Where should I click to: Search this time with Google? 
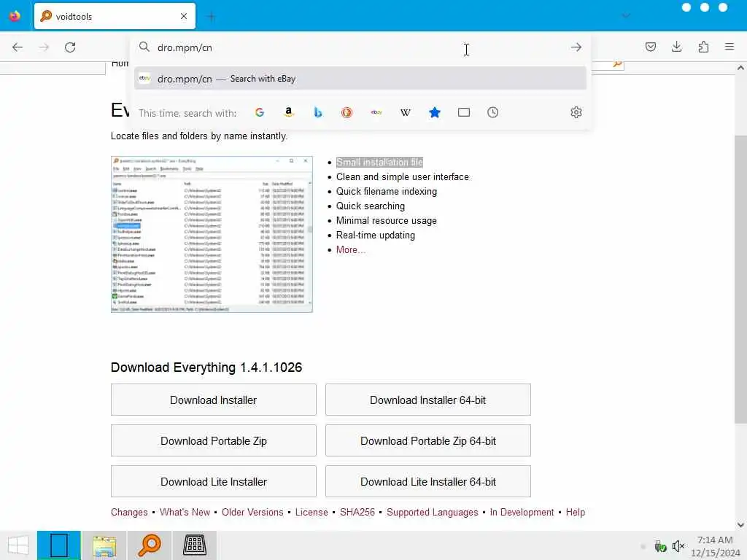click(x=260, y=112)
